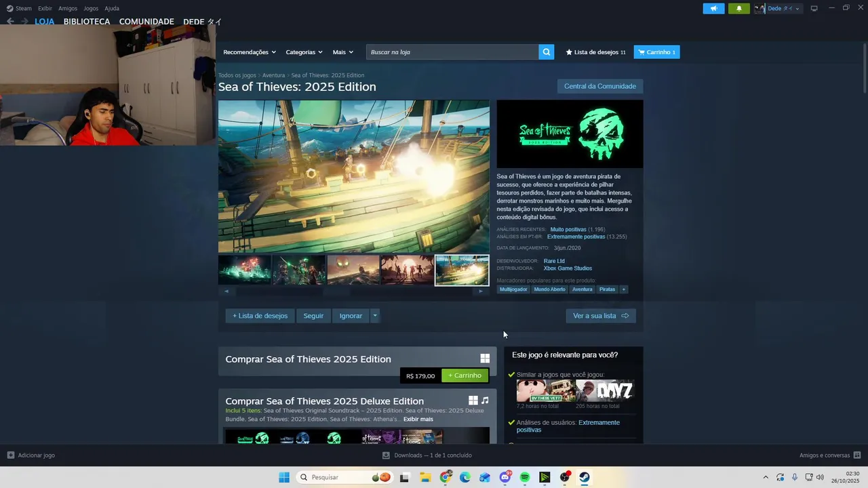The width and height of the screenshot is (868, 488).
Task: Open the Exibir menu
Action: pyautogui.click(x=45, y=8)
